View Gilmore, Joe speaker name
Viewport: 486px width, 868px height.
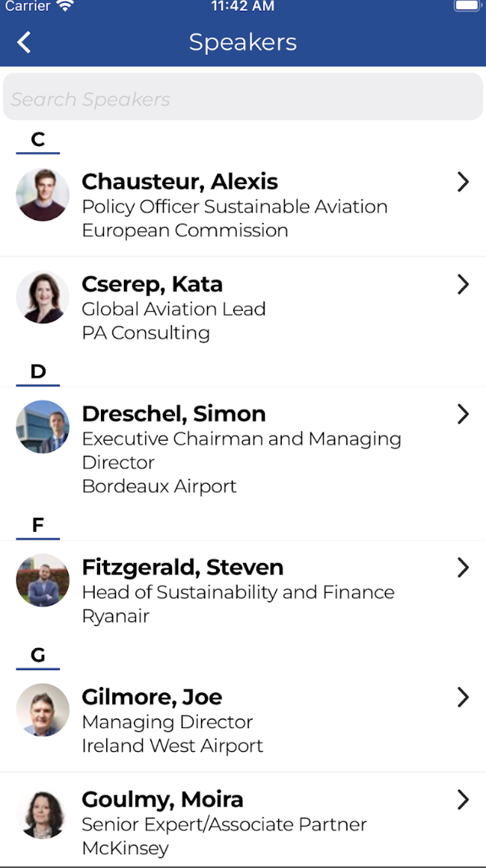click(x=152, y=697)
